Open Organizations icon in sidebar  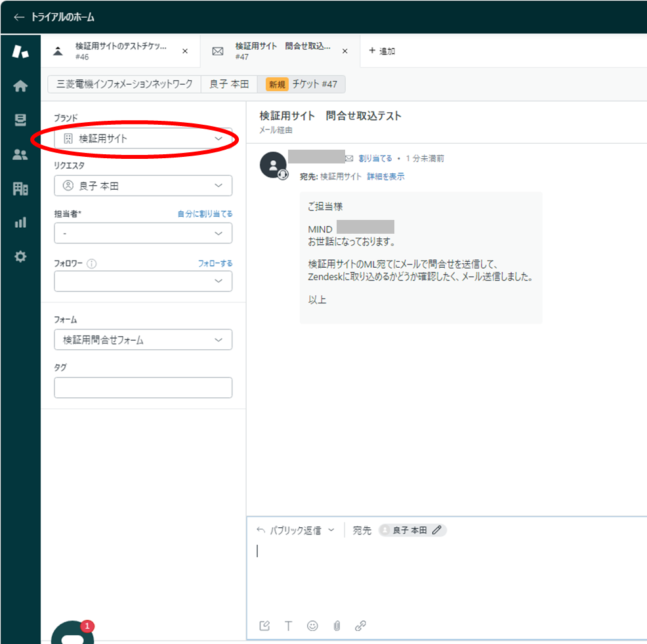coord(20,189)
